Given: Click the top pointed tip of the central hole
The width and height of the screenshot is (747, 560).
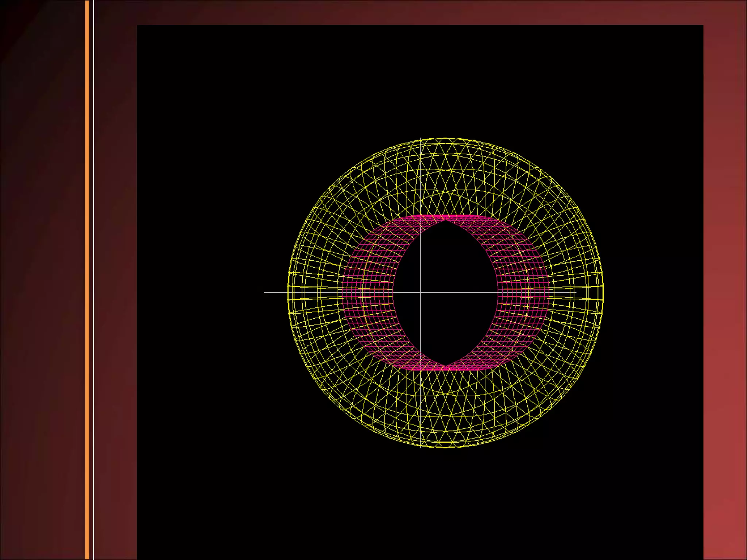Looking at the screenshot, I should pyautogui.click(x=446, y=221).
